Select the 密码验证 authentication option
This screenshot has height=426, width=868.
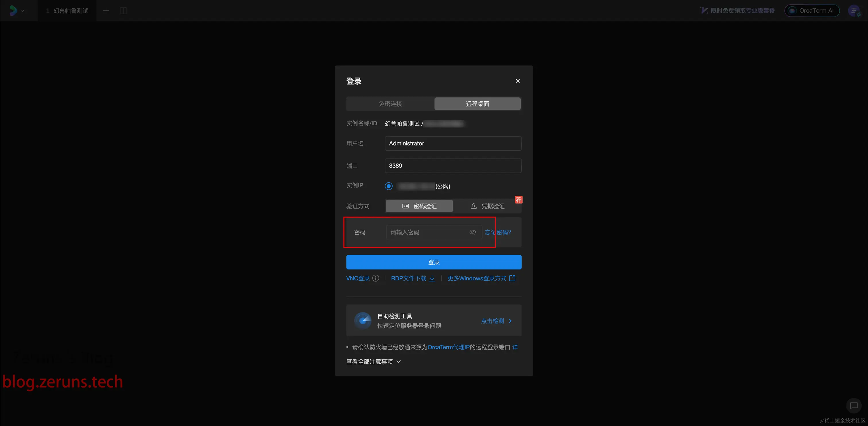(419, 206)
